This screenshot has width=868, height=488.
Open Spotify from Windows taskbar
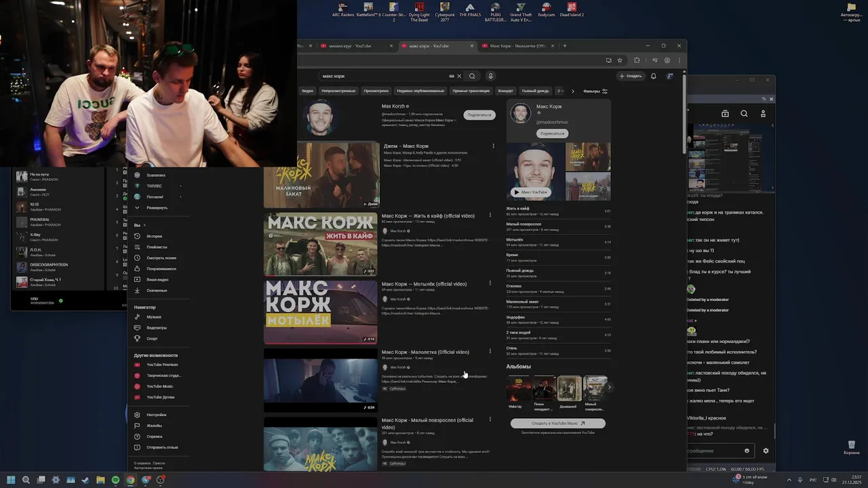(x=115, y=480)
